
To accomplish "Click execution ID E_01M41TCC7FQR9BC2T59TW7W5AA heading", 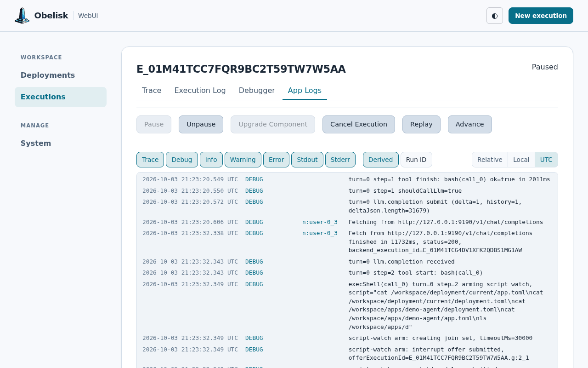I will (241, 69).
